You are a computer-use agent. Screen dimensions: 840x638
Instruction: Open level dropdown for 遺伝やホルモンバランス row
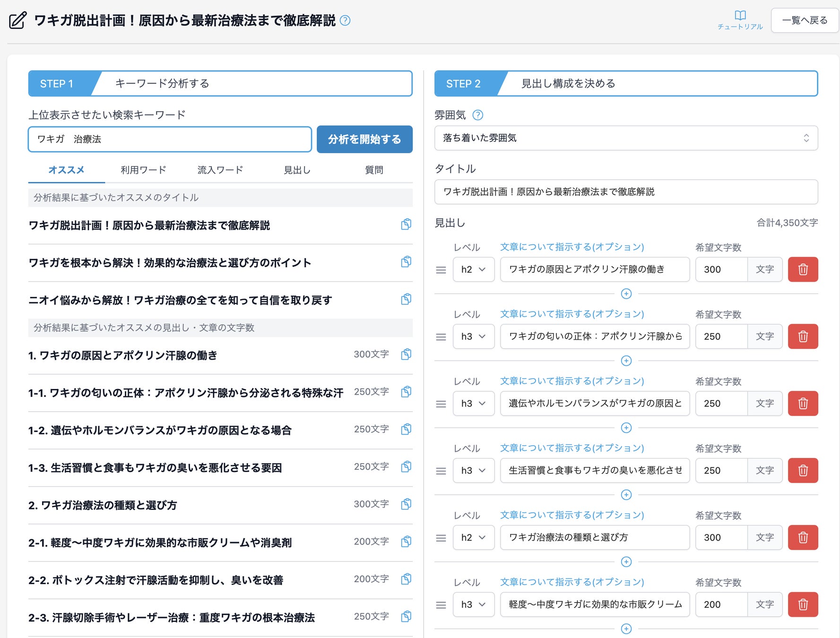point(473,404)
